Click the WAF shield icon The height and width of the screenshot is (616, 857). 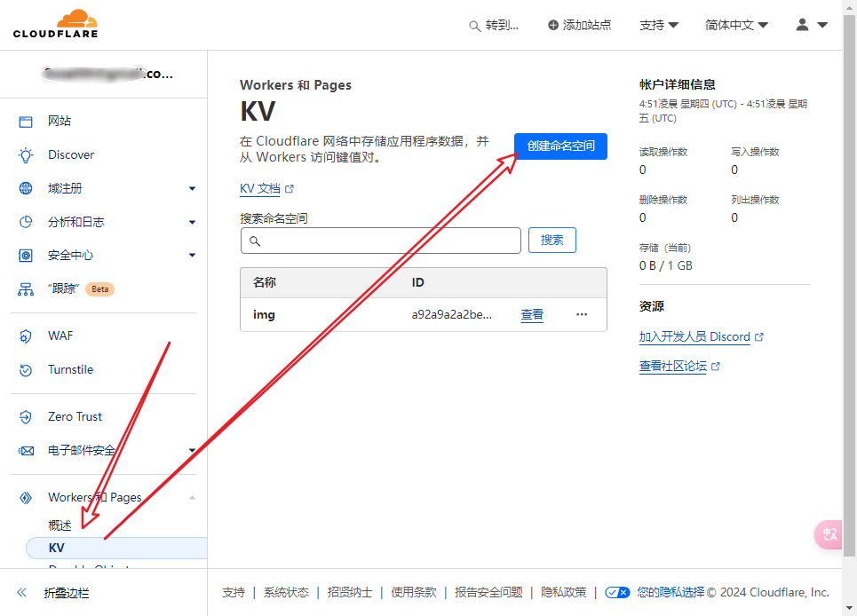pyautogui.click(x=26, y=336)
